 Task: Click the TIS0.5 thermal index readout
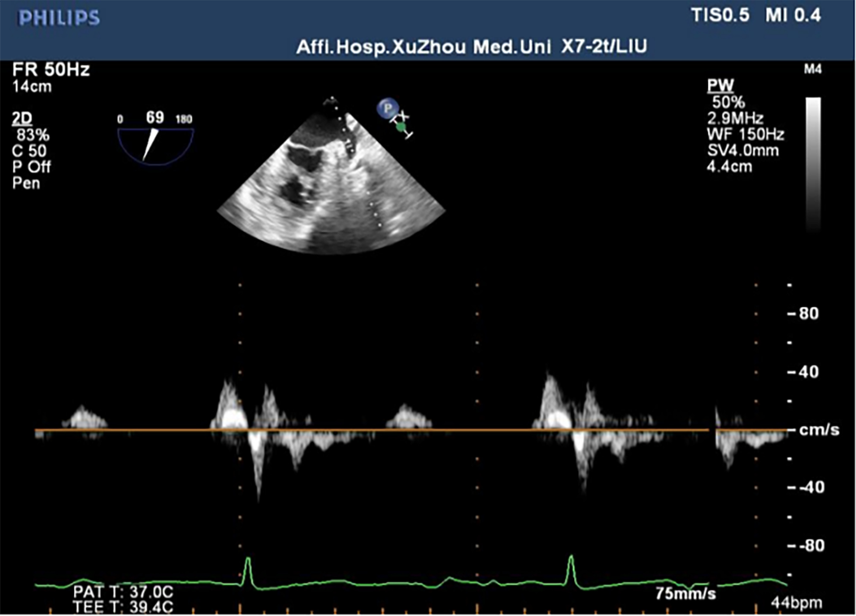coord(720,15)
